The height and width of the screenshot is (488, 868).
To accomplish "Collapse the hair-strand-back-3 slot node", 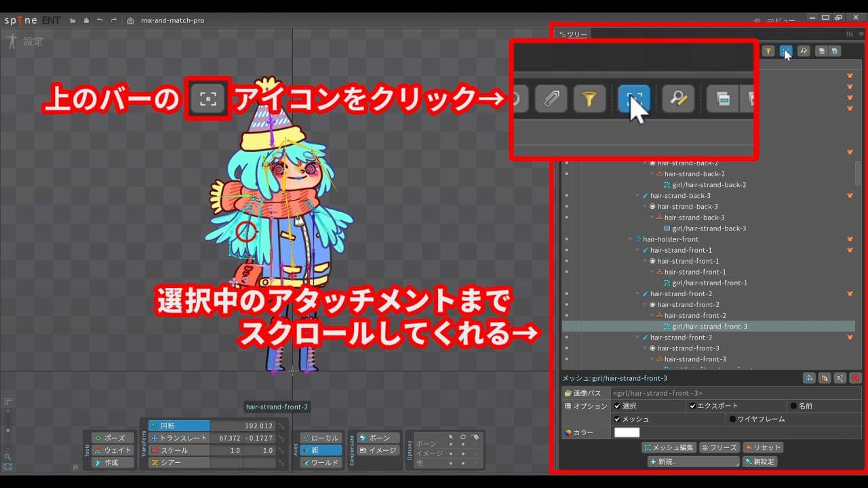I will (645, 207).
